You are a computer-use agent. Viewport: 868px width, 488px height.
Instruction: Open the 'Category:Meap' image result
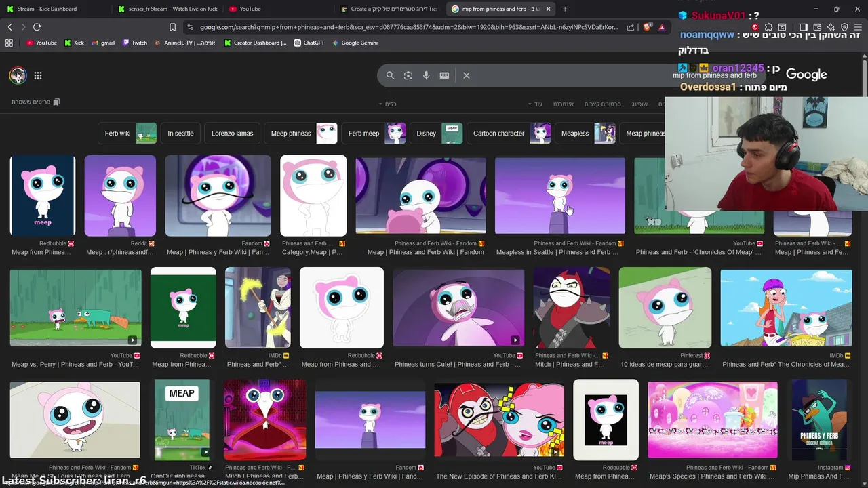click(x=313, y=196)
